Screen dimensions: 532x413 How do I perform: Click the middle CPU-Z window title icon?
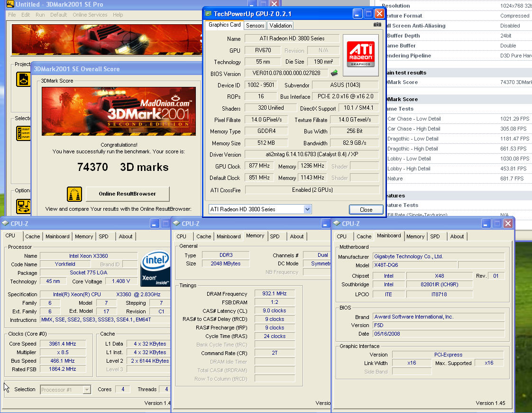point(176,223)
